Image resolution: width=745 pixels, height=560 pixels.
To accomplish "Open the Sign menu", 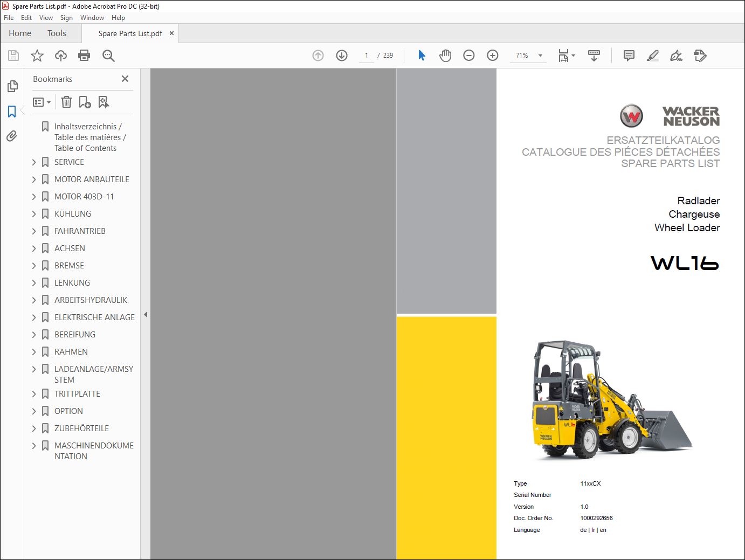I will [x=66, y=18].
